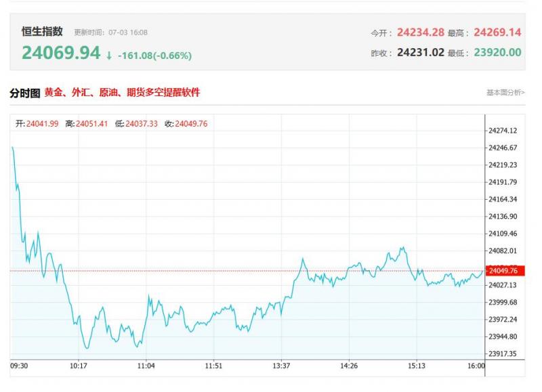
Task: Click the 24219.23 axis label
Action: click(503, 165)
